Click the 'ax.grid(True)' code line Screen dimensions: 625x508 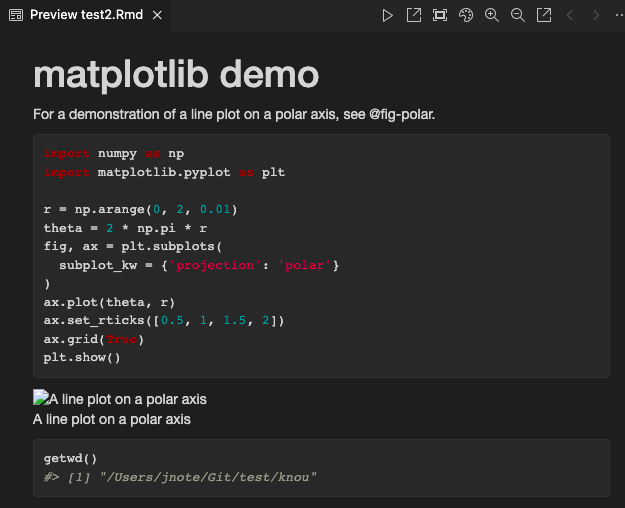click(94, 339)
